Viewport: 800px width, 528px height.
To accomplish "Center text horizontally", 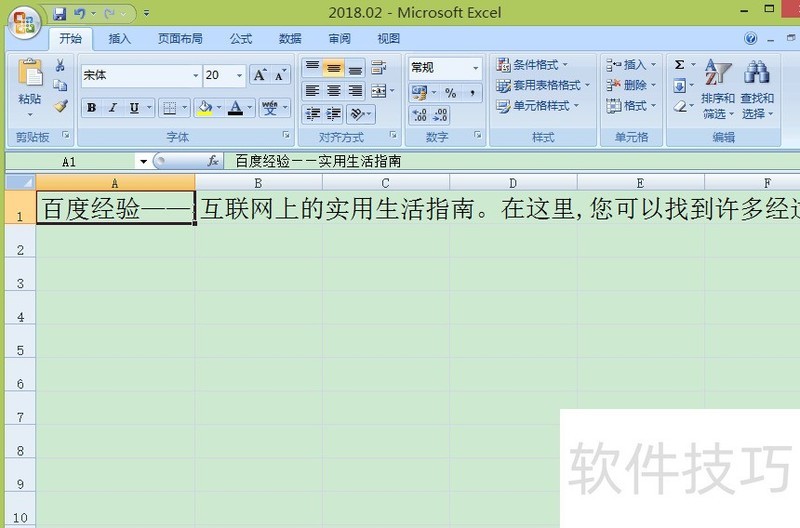I will point(333,91).
